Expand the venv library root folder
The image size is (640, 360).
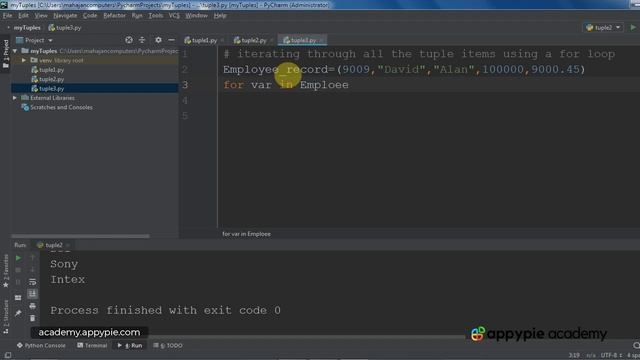[24, 60]
